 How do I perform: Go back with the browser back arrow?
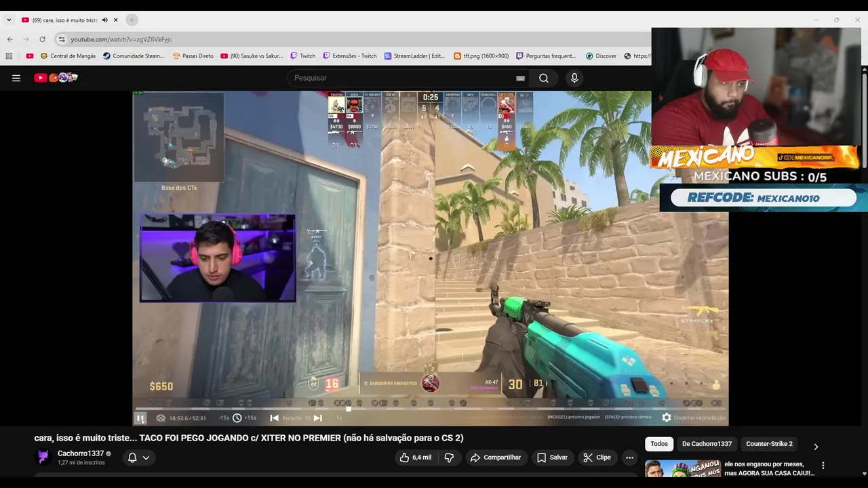(x=9, y=39)
